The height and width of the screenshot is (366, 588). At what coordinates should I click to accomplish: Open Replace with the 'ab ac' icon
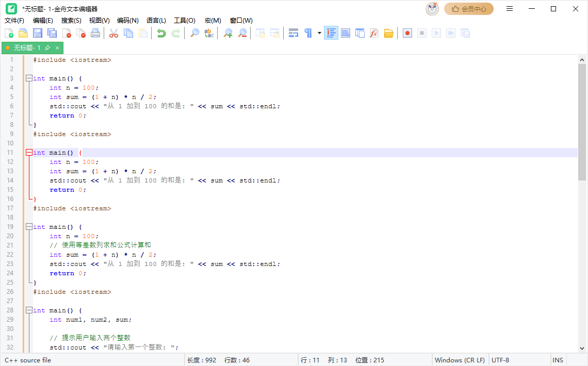[x=209, y=34]
